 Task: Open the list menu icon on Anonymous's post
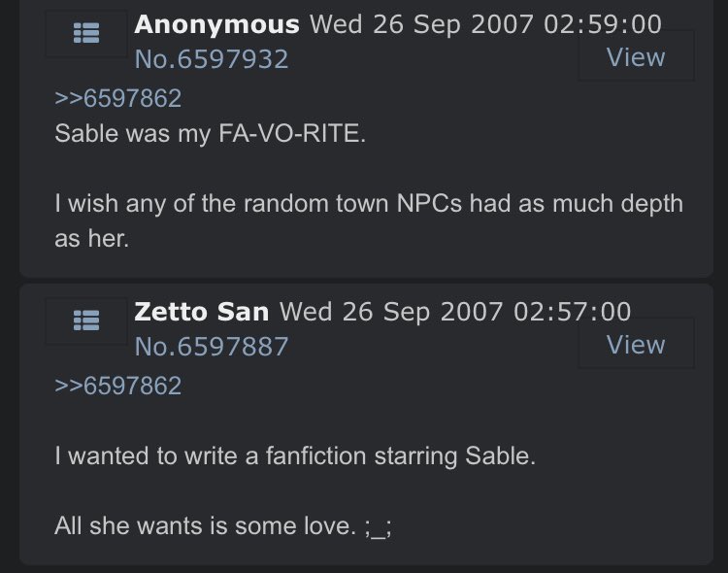coord(86,33)
